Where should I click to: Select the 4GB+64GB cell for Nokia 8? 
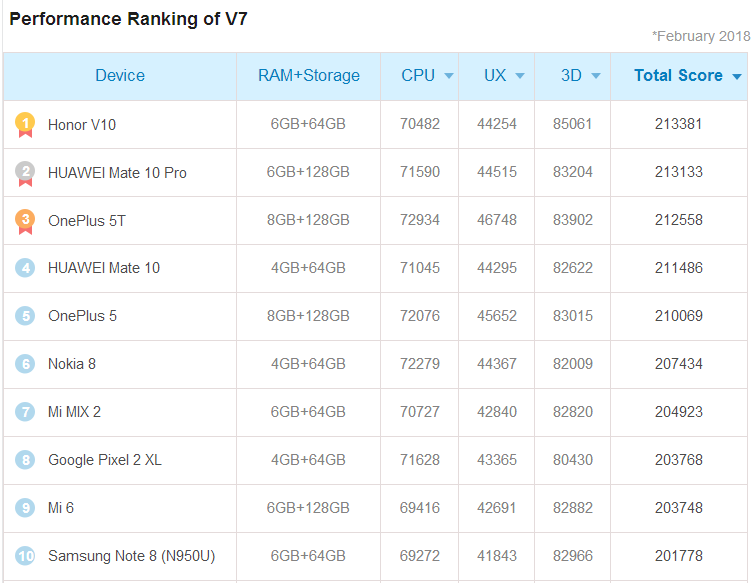pyautogui.click(x=308, y=364)
